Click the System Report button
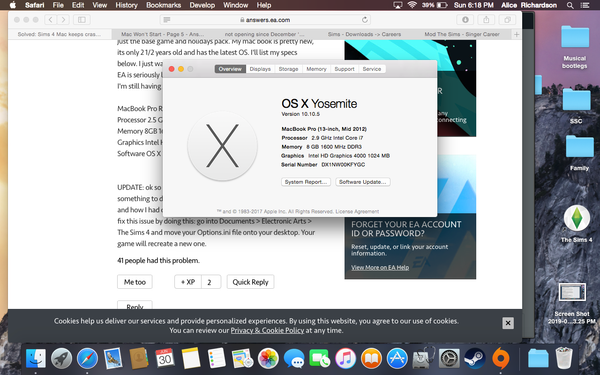600x375 pixels. click(306, 182)
